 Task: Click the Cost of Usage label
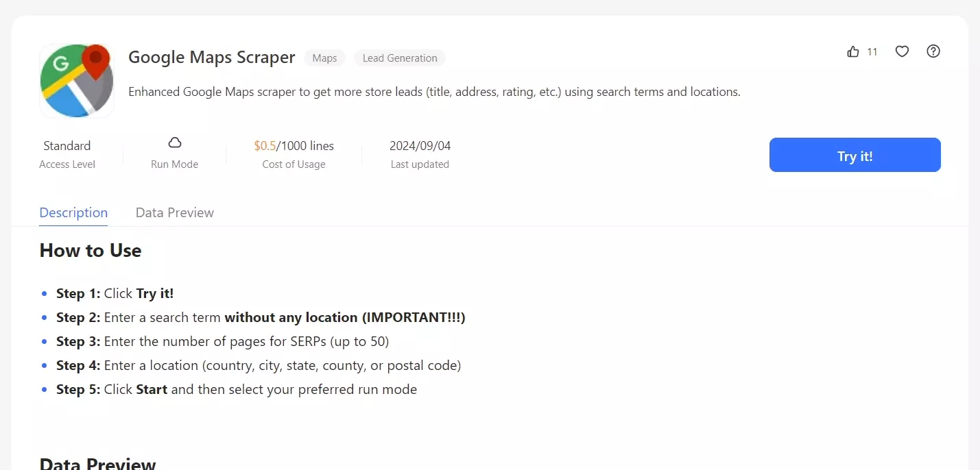[x=294, y=164]
